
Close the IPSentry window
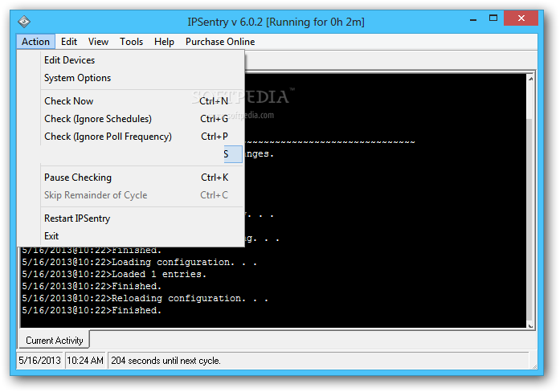(x=521, y=18)
